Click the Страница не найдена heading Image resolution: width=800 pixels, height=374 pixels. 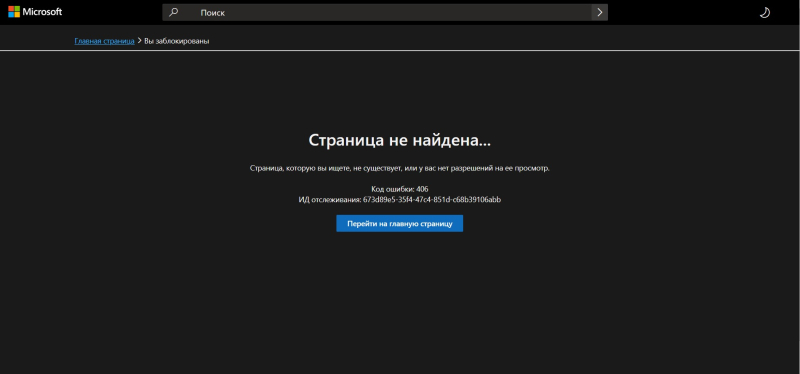(x=399, y=140)
